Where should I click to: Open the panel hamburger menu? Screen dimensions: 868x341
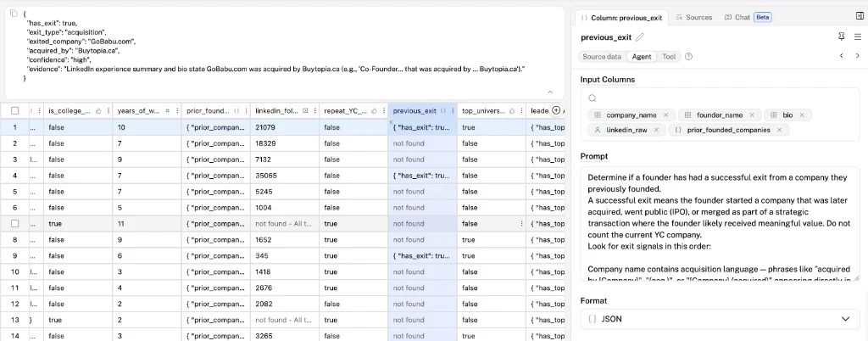(858, 36)
